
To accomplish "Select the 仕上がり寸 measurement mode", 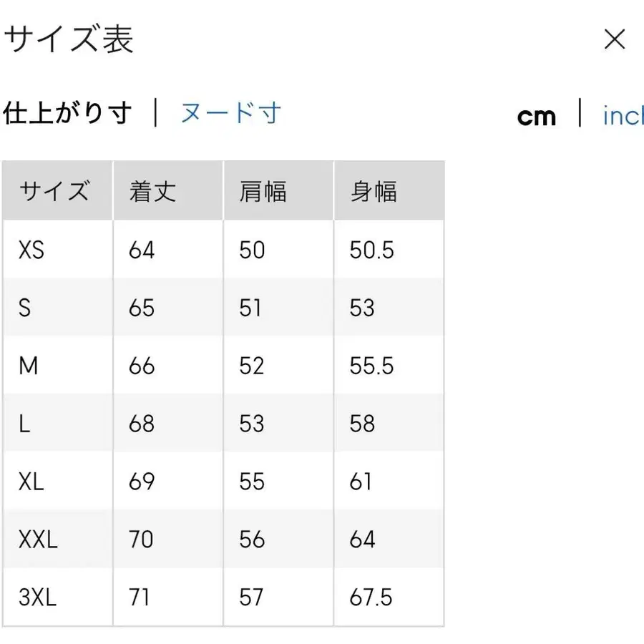I will [x=68, y=113].
